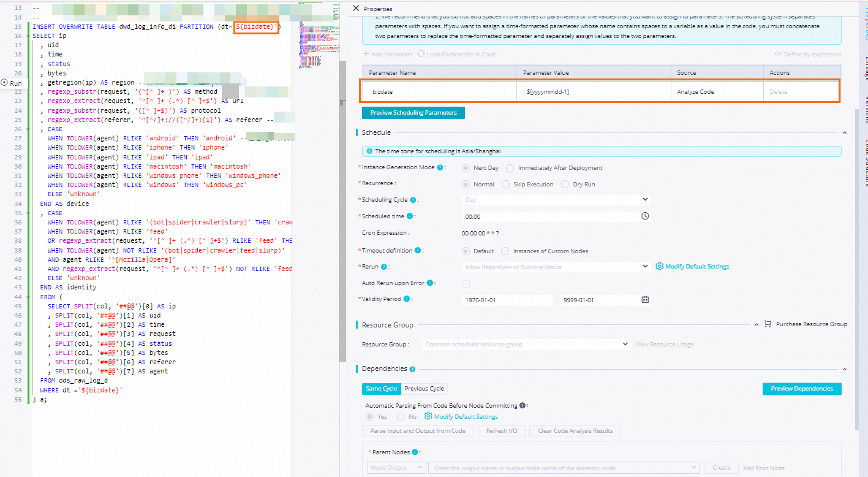Click info icon next to Parent Nodes
Image resolution: width=868 pixels, height=477 pixels.
(x=415, y=452)
